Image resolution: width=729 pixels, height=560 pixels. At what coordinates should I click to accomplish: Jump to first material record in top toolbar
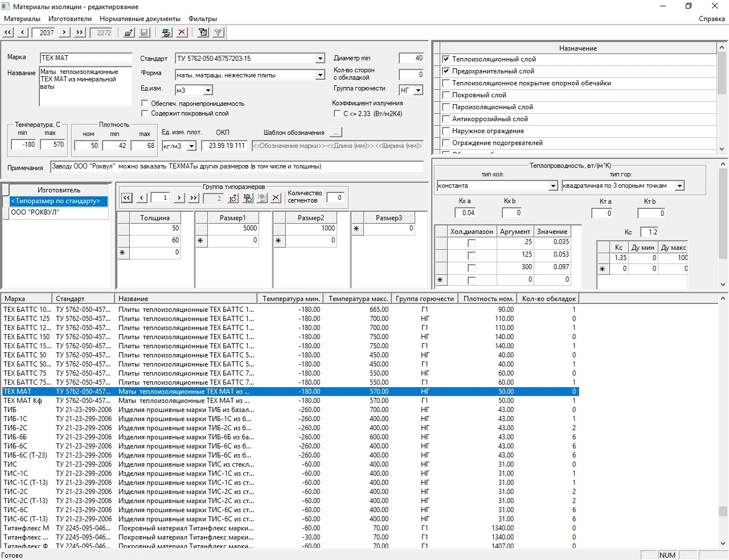tap(8, 32)
